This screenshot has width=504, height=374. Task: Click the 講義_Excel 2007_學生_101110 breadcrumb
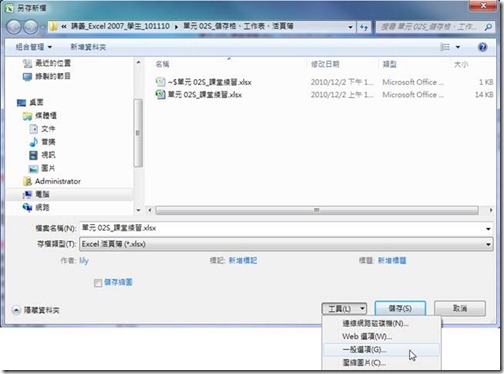click(x=120, y=26)
